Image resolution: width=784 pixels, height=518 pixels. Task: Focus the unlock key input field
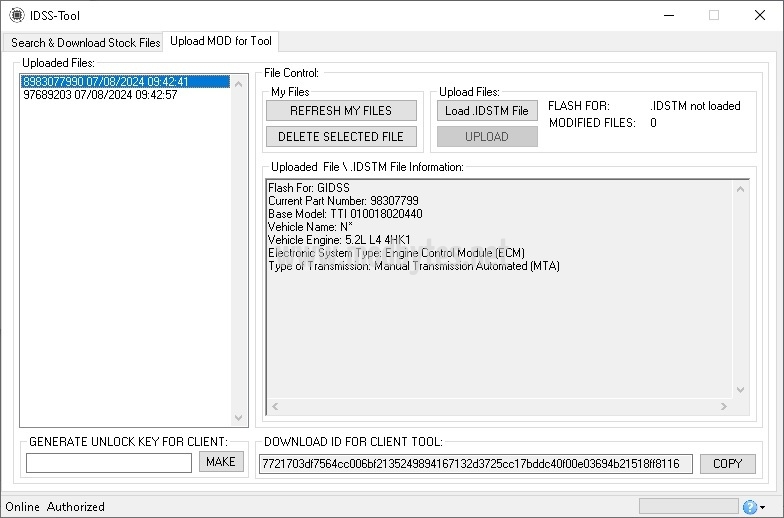tap(108, 463)
